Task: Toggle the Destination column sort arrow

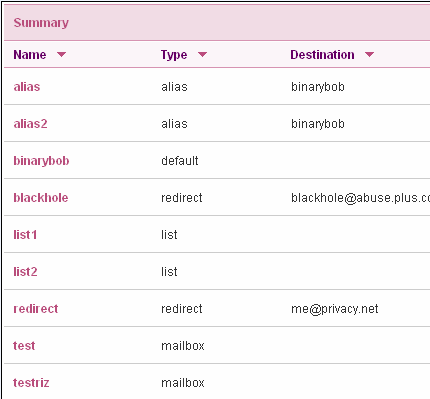Action: coord(369,54)
